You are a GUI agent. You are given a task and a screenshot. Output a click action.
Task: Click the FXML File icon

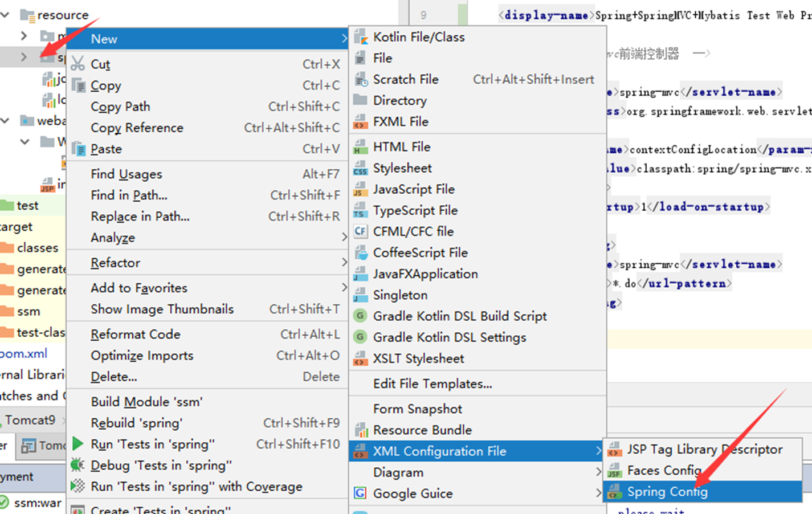tap(360, 121)
